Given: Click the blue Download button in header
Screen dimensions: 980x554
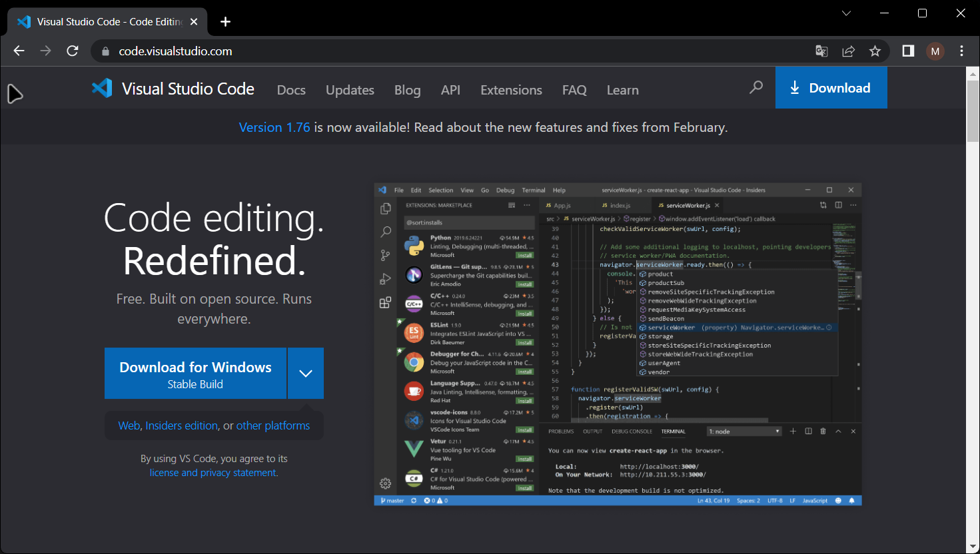Looking at the screenshot, I should 831,88.
